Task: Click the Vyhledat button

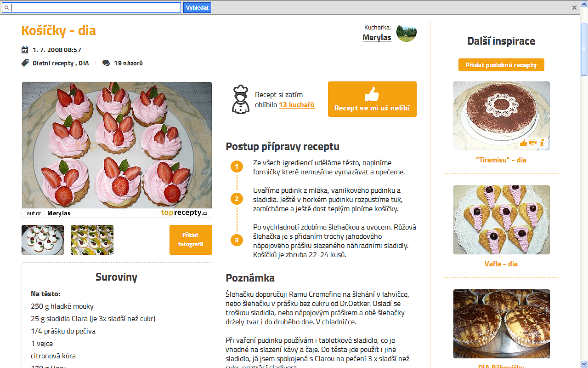Action: (198, 7)
